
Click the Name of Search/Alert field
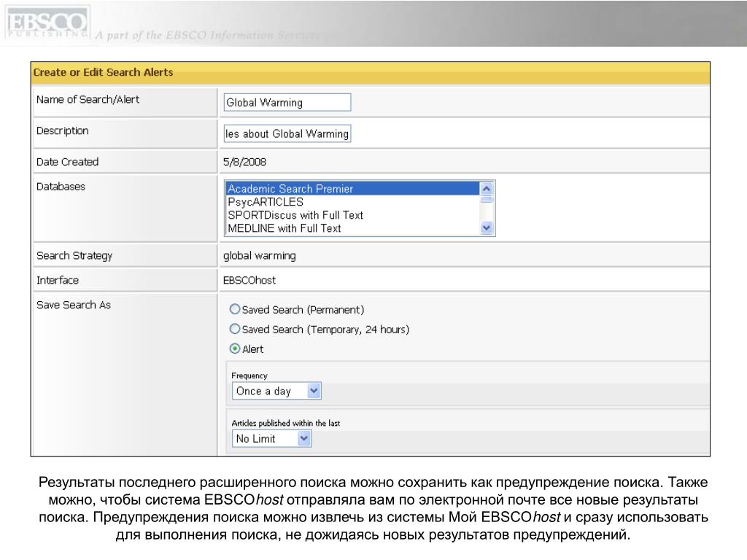287,103
